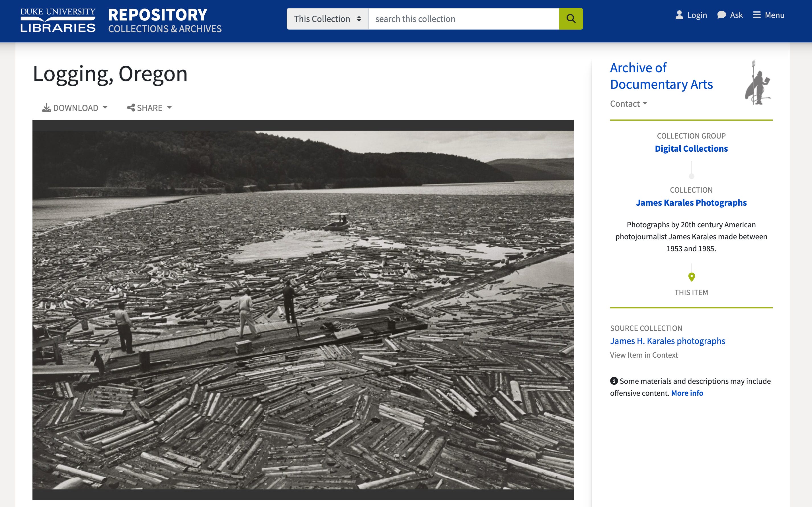Click the Ask speech bubble icon
The height and width of the screenshot is (507, 812).
721,15
